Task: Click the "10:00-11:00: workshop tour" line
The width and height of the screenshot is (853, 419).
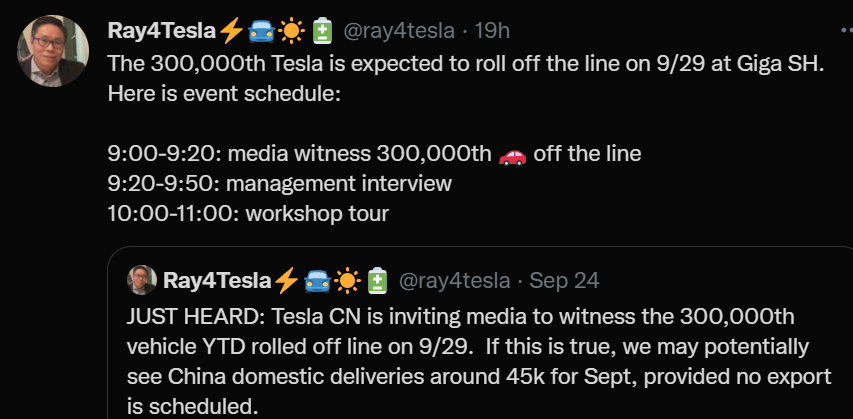Action: click(248, 214)
